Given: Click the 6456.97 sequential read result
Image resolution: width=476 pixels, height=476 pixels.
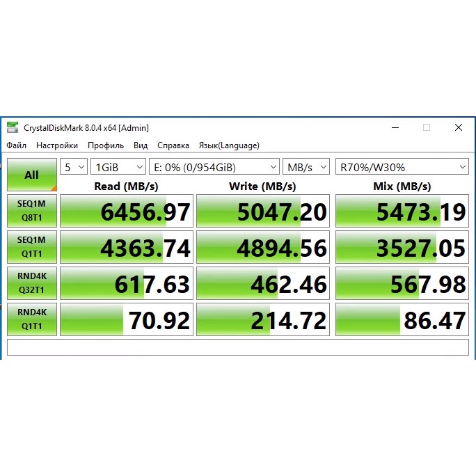Looking at the screenshot, I should coord(127,212).
